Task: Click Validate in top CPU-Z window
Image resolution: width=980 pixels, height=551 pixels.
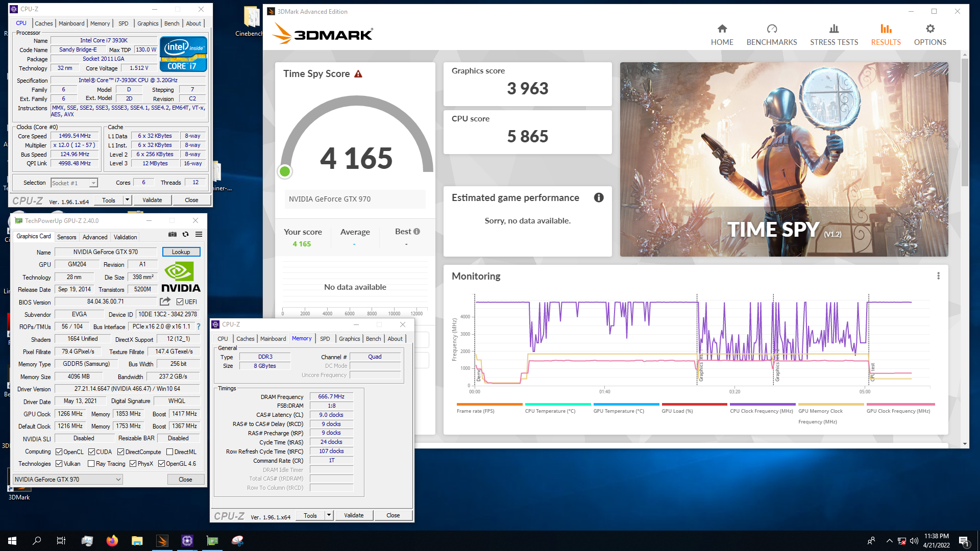Action: point(152,200)
